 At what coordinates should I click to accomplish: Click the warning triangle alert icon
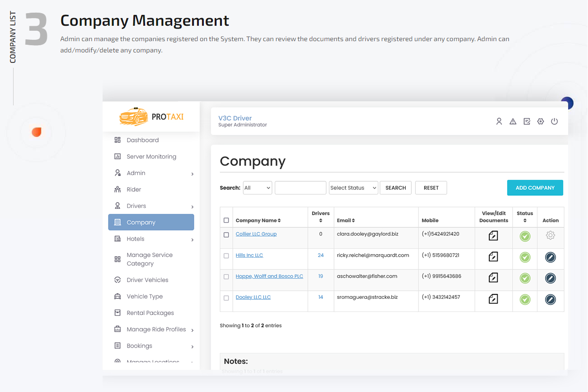click(513, 121)
